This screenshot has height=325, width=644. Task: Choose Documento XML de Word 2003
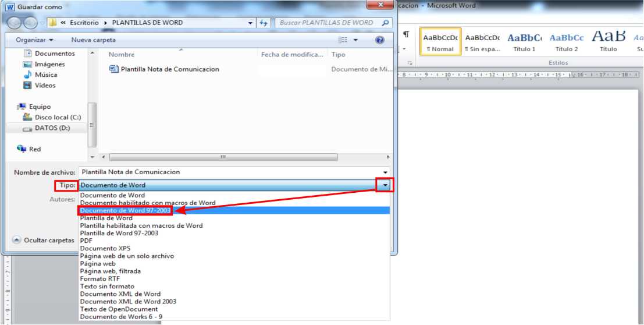234,301
